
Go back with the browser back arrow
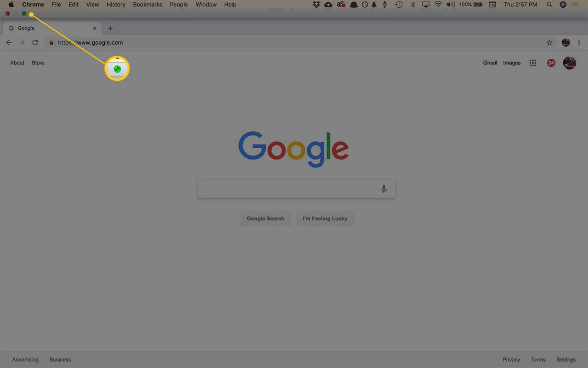(9, 42)
